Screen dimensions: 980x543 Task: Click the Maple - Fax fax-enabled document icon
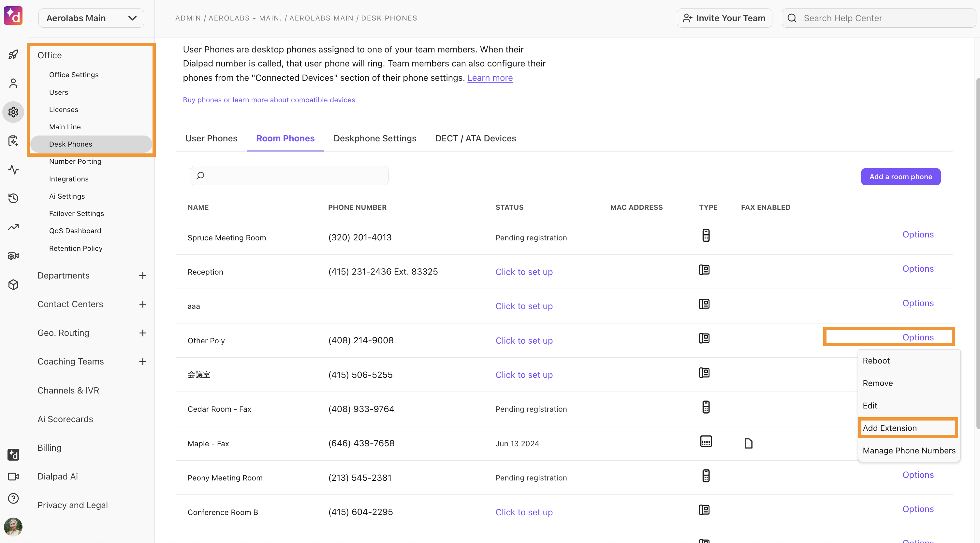pos(748,443)
